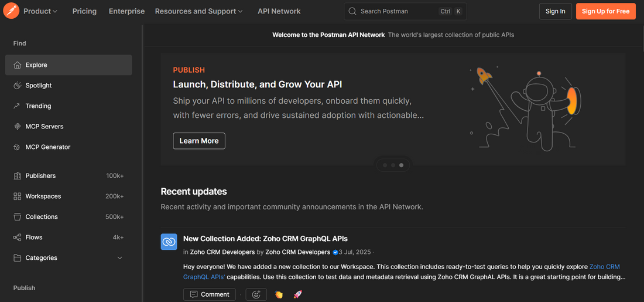Select MCP Generator in sidebar
Image resolution: width=644 pixels, height=302 pixels.
[47, 147]
